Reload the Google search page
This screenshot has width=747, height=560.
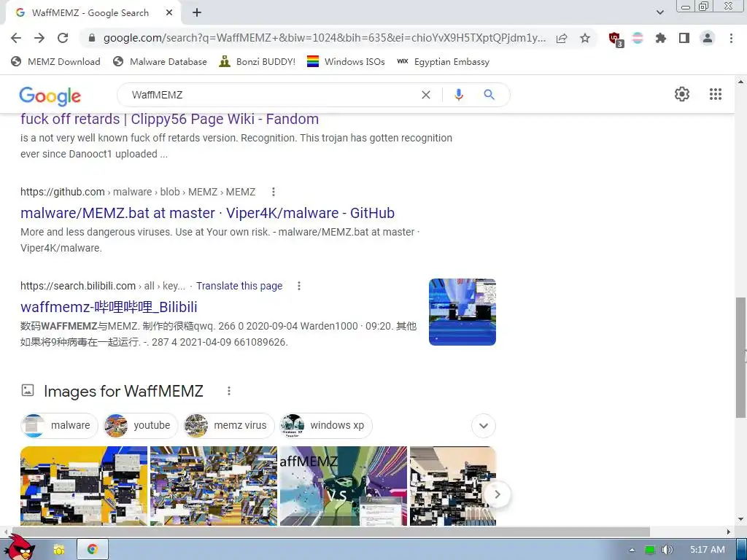click(x=63, y=38)
